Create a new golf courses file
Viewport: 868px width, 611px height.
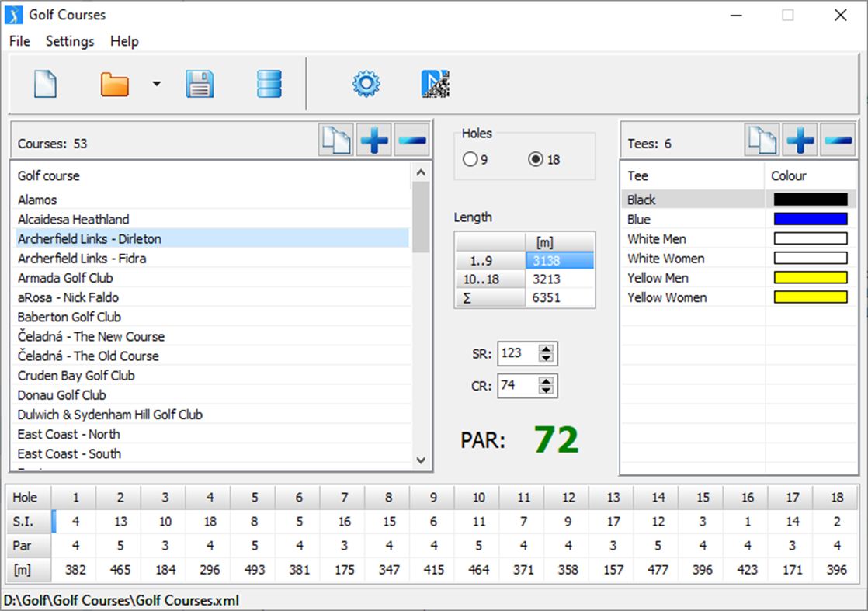point(44,83)
